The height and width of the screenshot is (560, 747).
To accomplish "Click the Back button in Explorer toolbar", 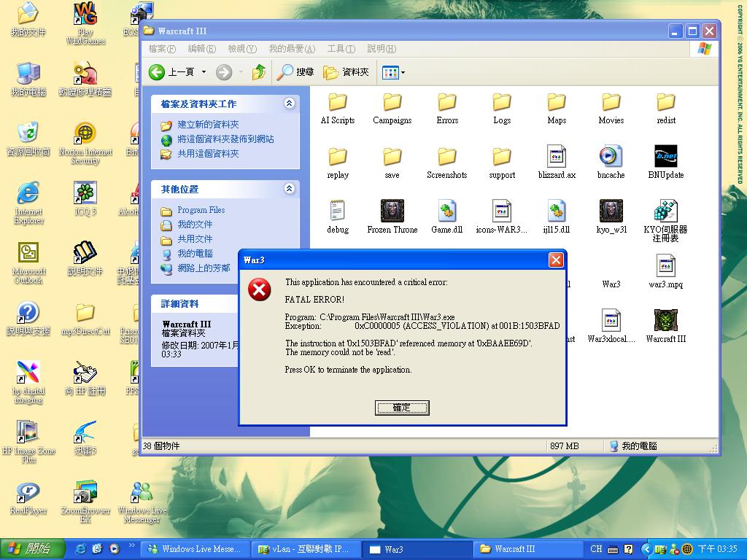I will (172, 72).
